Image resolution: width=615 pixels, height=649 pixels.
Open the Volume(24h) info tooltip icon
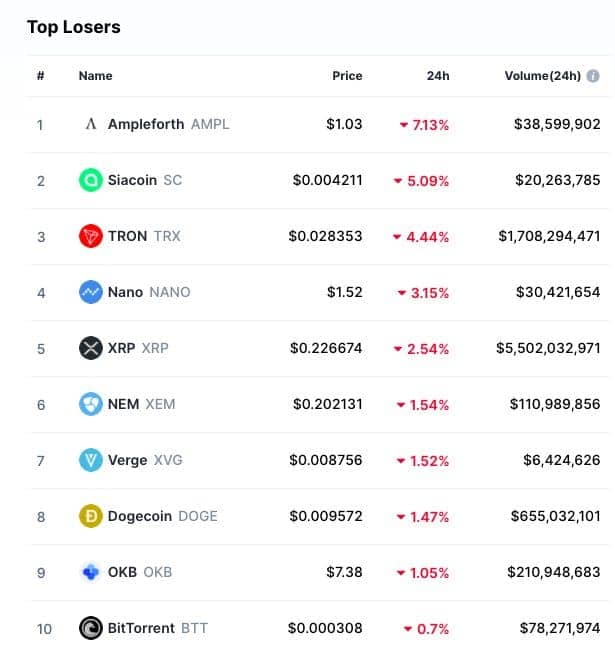[x=593, y=76]
